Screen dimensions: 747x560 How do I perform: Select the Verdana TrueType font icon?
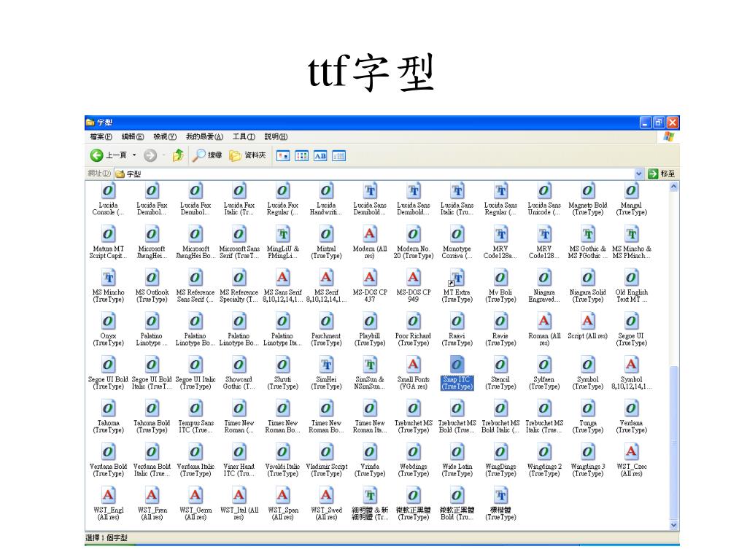(x=631, y=408)
